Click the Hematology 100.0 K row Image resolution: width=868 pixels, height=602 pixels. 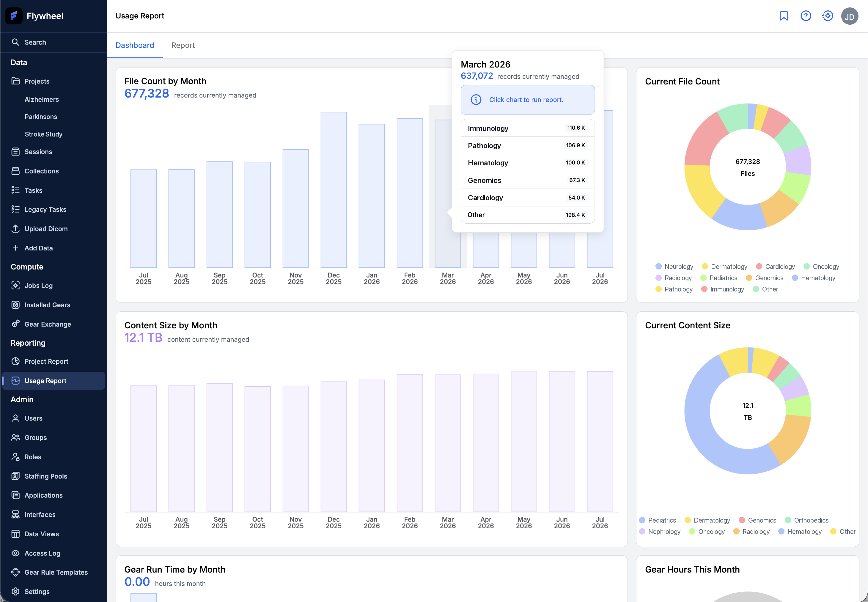528,163
